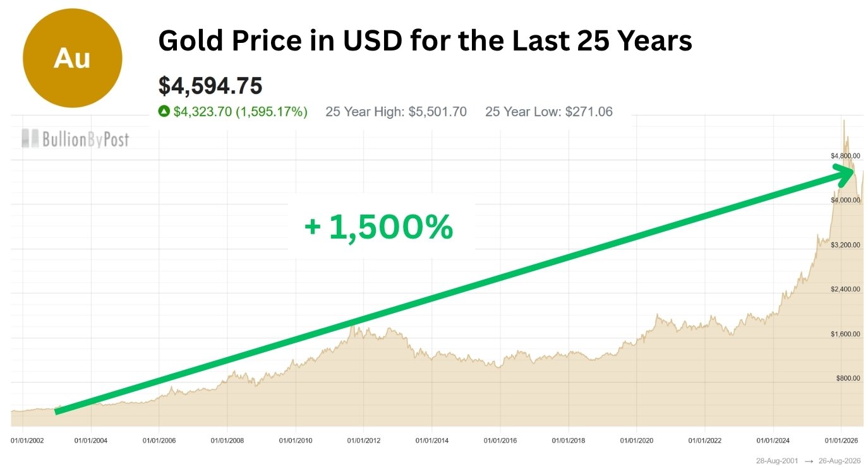Click the $4,800.00 y-axis label
Image resolution: width=868 pixels, height=467 pixels.
pos(845,155)
